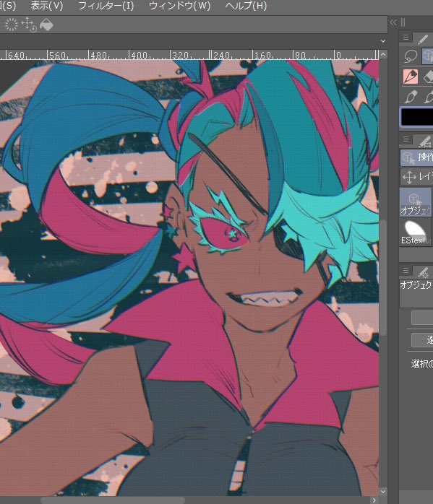This screenshot has height=504, width=433.
Task: Open the tool property palette hamburger menu
Action: coord(406,271)
